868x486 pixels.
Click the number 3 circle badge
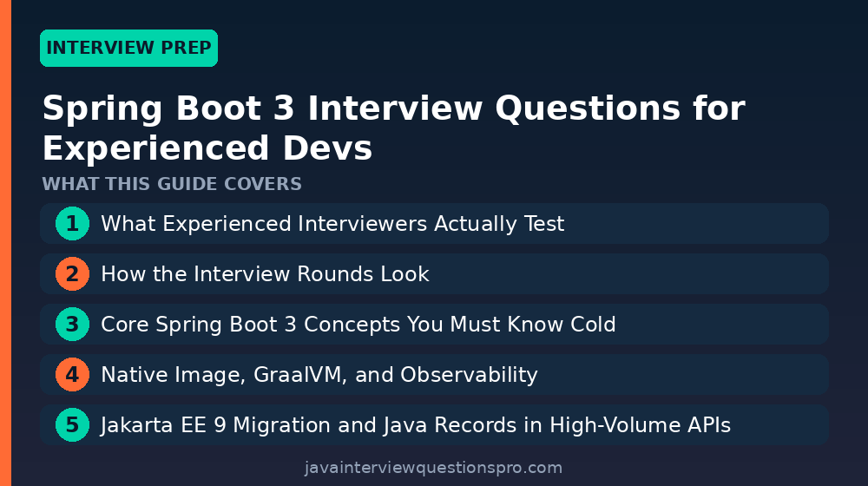pos(73,325)
